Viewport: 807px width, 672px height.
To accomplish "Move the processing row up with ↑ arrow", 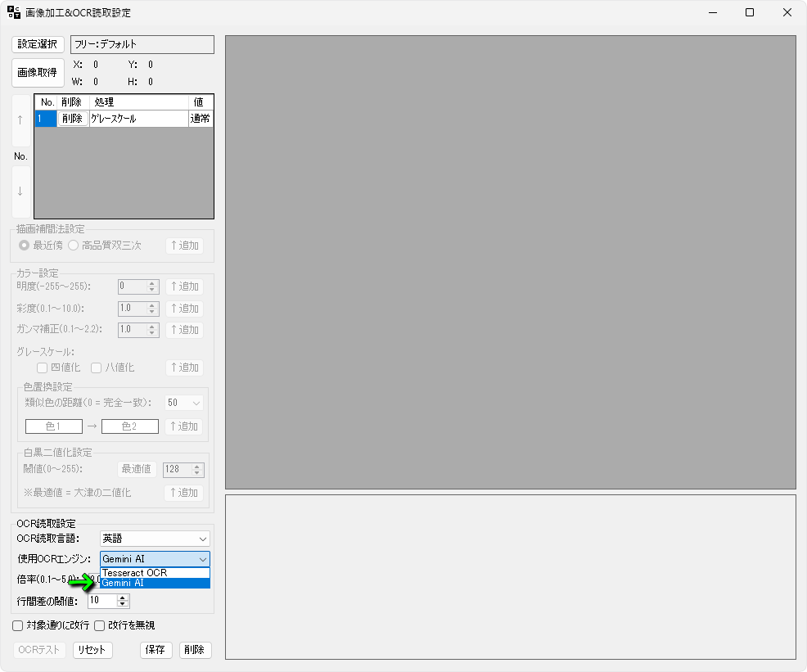I will point(20,120).
